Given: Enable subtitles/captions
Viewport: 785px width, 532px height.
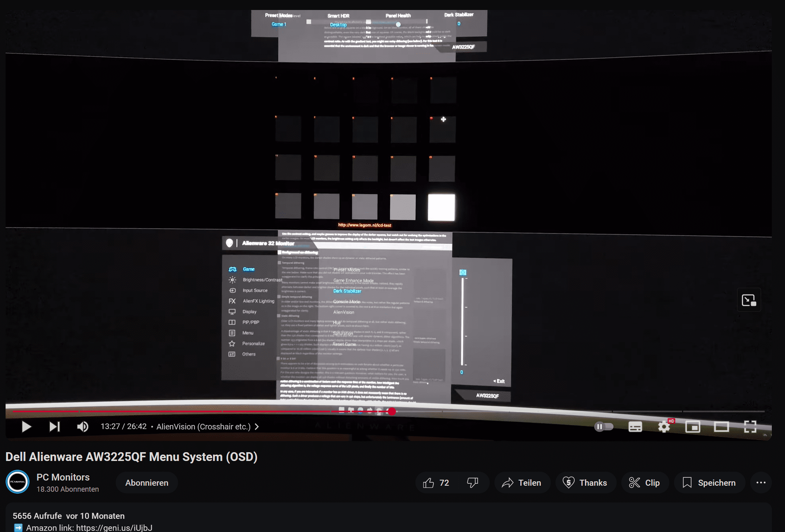Looking at the screenshot, I should (x=635, y=427).
